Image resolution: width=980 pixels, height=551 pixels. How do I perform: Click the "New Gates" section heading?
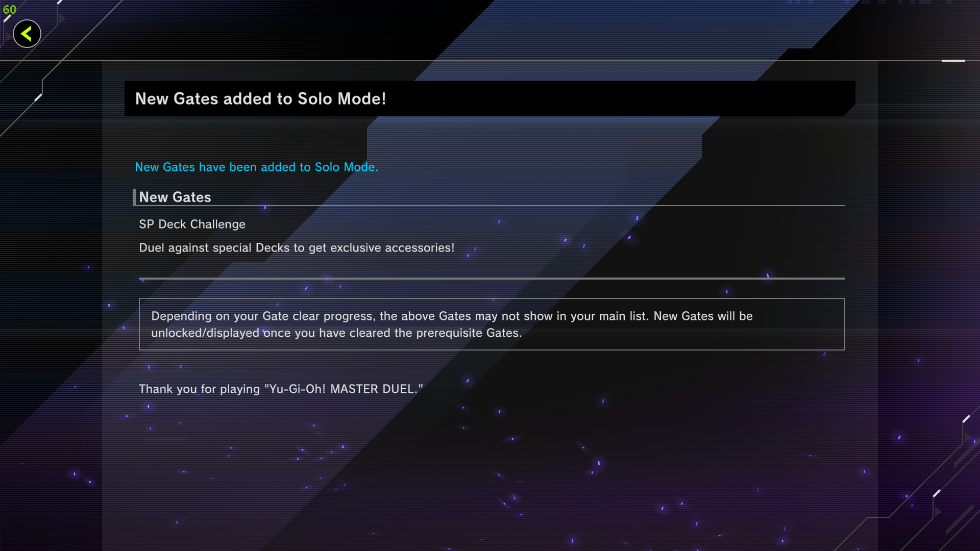pyautogui.click(x=175, y=197)
